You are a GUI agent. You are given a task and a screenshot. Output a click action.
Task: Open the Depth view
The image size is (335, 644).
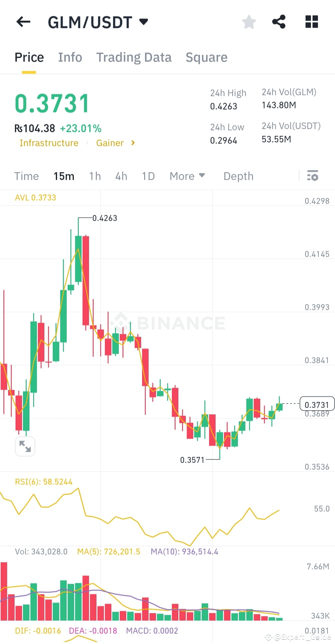(x=238, y=176)
